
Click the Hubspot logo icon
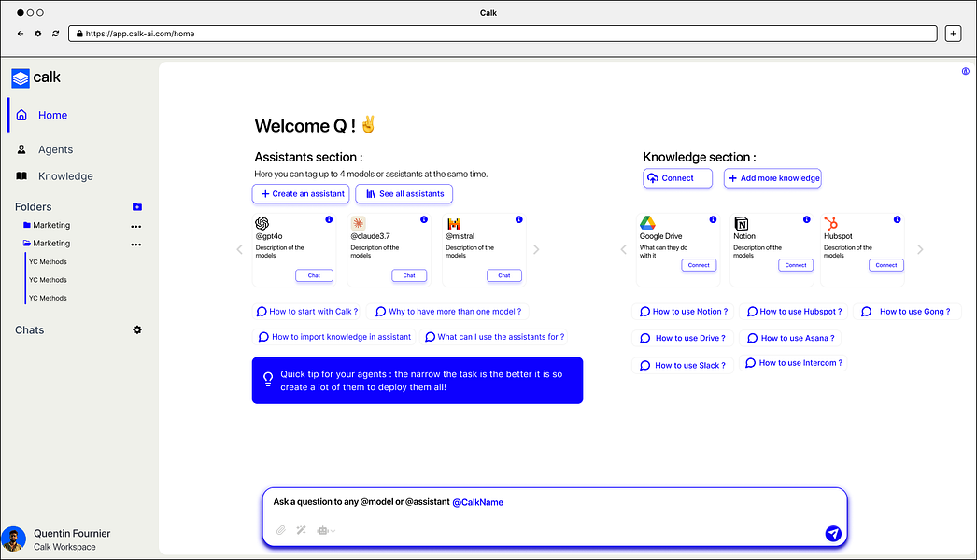pyautogui.click(x=830, y=223)
